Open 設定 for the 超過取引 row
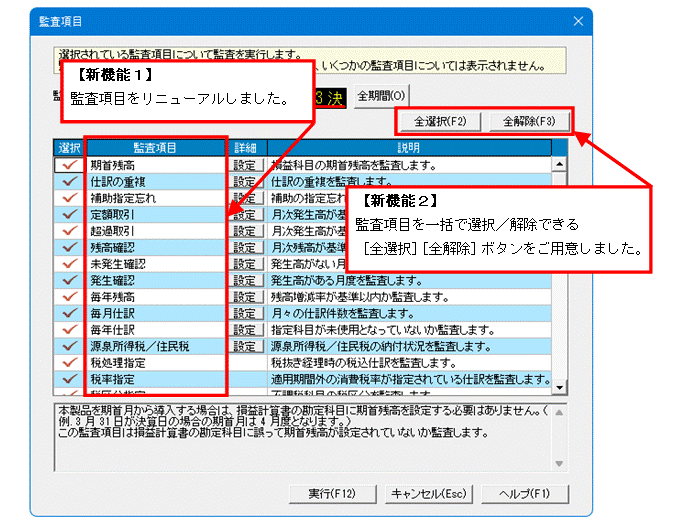 (x=246, y=231)
